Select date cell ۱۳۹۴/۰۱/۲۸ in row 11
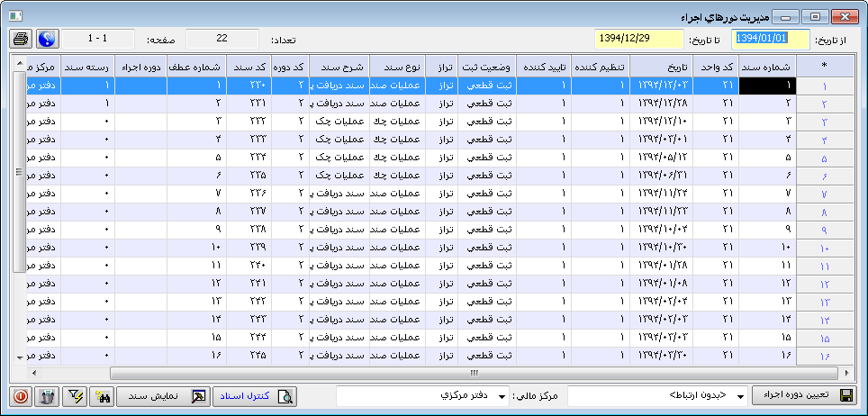This screenshot has width=868, height=416. [661, 266]
